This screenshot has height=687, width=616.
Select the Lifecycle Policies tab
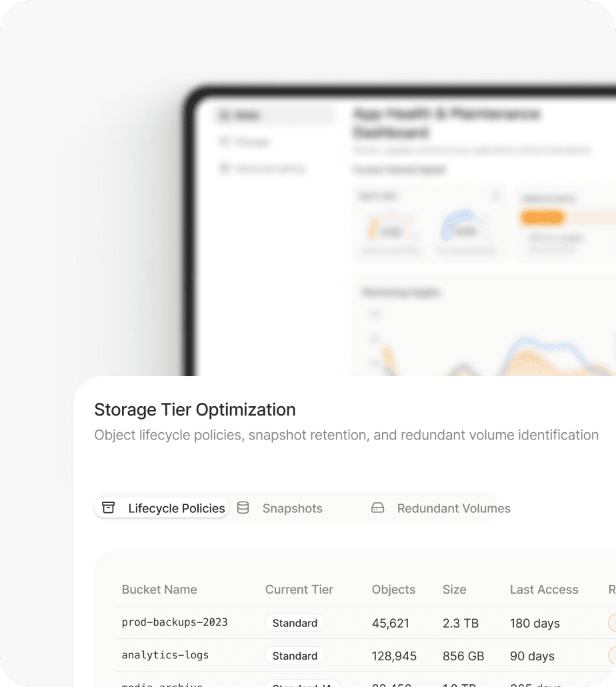click(161, 508)
